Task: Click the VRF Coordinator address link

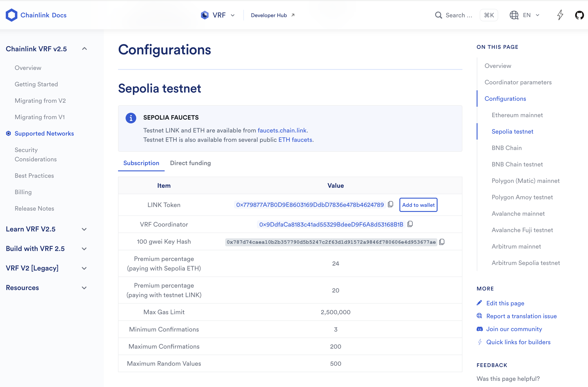Action: tap(331, 224)
